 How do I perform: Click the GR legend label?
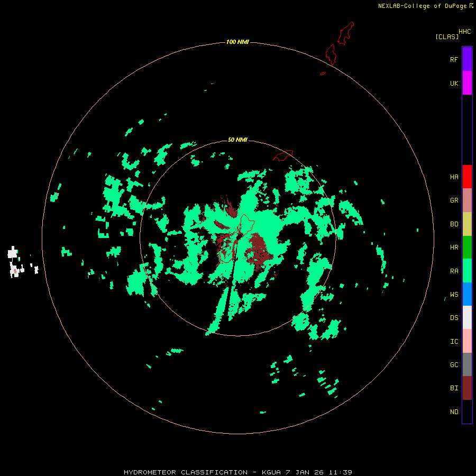[x=454, y=200]
